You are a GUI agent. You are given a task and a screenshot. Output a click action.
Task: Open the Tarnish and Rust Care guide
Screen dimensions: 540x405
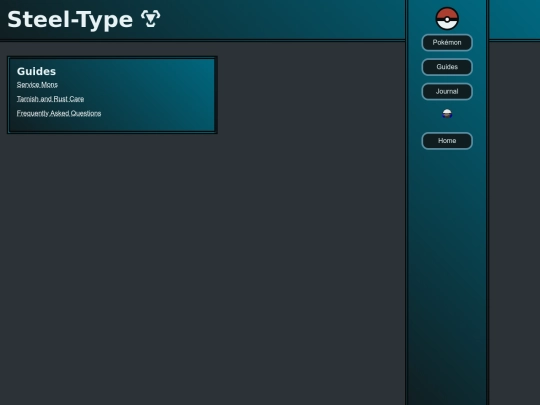(50, 99)
